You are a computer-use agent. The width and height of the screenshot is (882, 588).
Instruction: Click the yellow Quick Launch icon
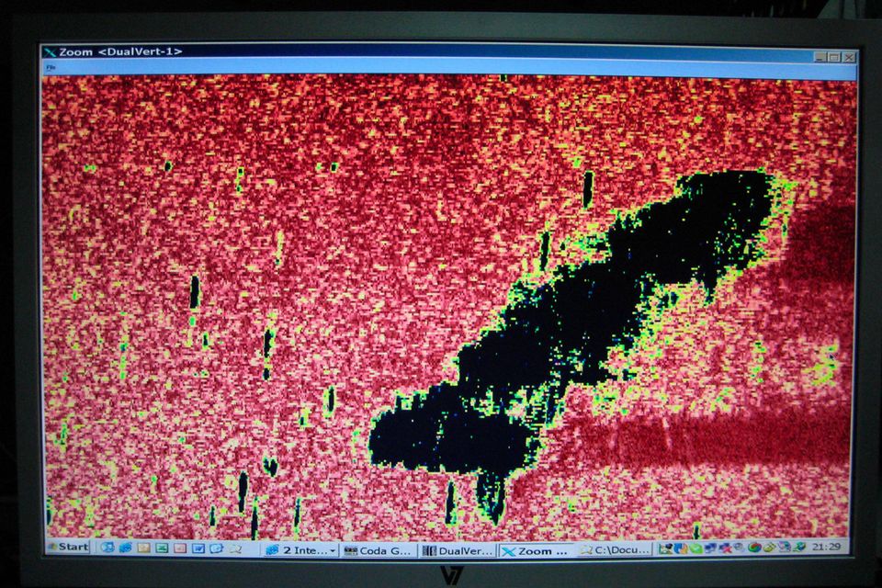143,548
